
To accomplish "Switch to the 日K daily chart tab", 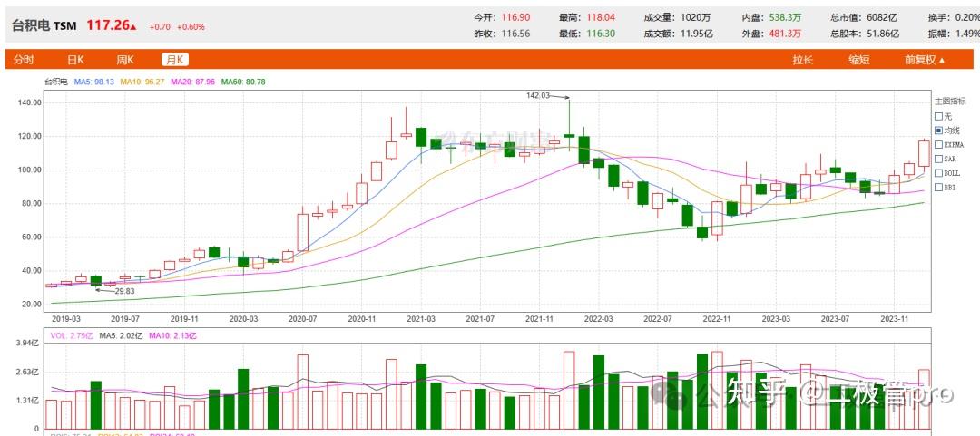I will pos(75,60).
